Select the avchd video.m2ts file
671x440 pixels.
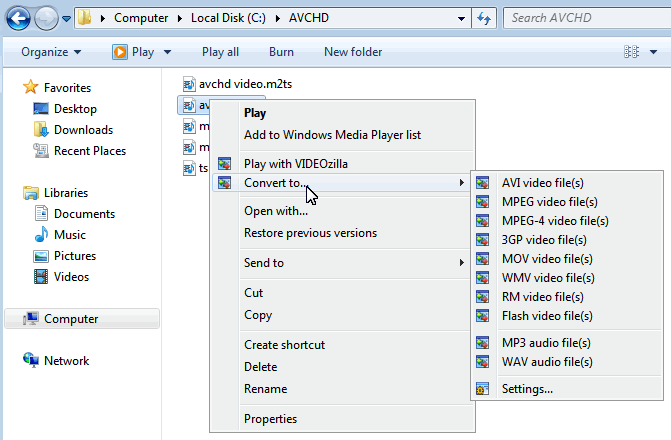point(237,84)
